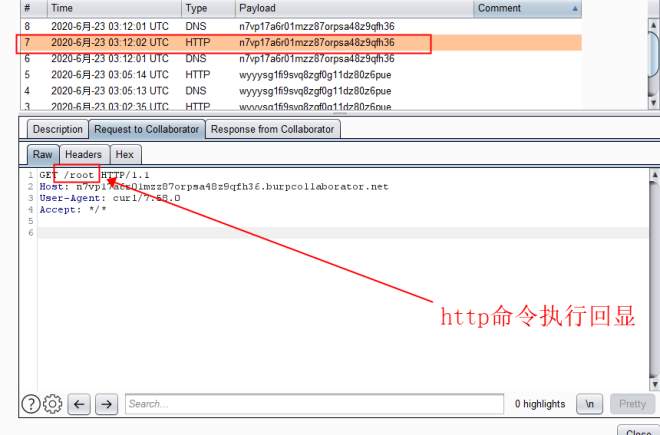Switch to Headers view tab
The height and width of the screenshot is (435, 660).
pyautogui.click(x=84, y=155)
